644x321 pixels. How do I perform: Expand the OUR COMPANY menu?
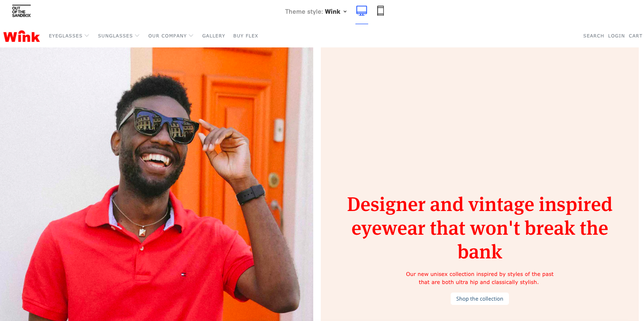pos(171,36)
